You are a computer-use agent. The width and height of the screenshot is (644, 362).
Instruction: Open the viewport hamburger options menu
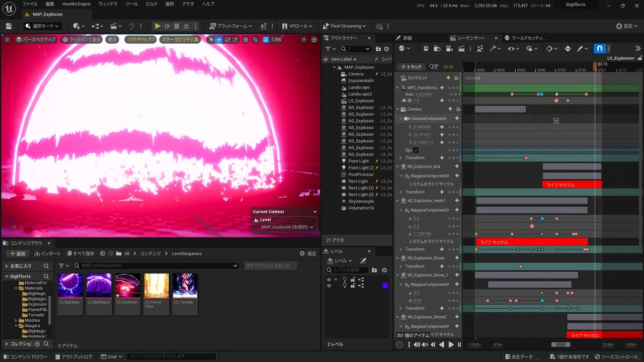pyautogui.click(x=7, y=39)
